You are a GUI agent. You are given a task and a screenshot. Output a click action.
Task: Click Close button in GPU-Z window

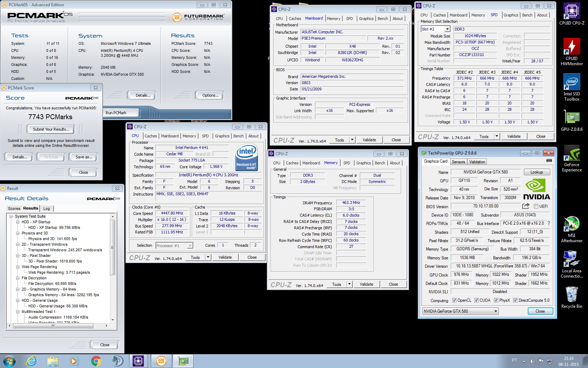pos(540,311)
